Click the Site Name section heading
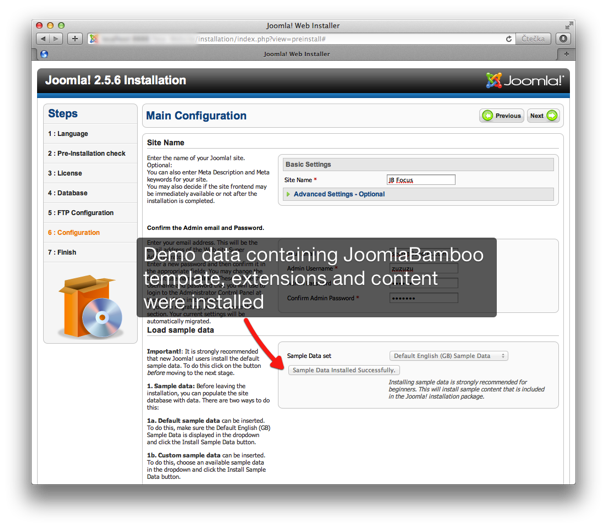The width and height of the screenshot is (607, 528). click(165, 142)
